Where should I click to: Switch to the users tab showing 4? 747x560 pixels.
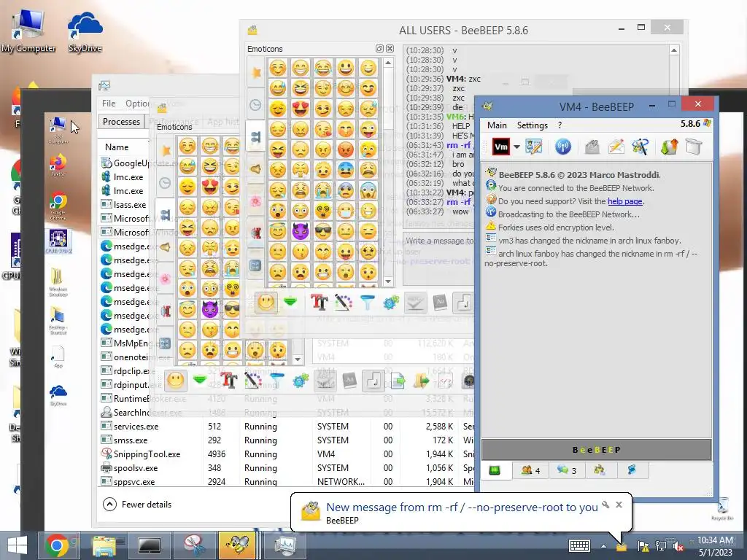pyautogui.click(x=530, y=470)
